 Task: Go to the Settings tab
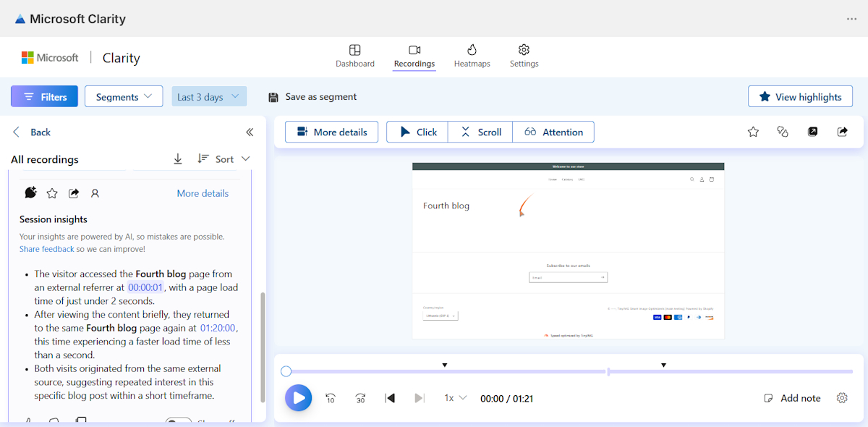pyautogui.click(x=524, y=56)
